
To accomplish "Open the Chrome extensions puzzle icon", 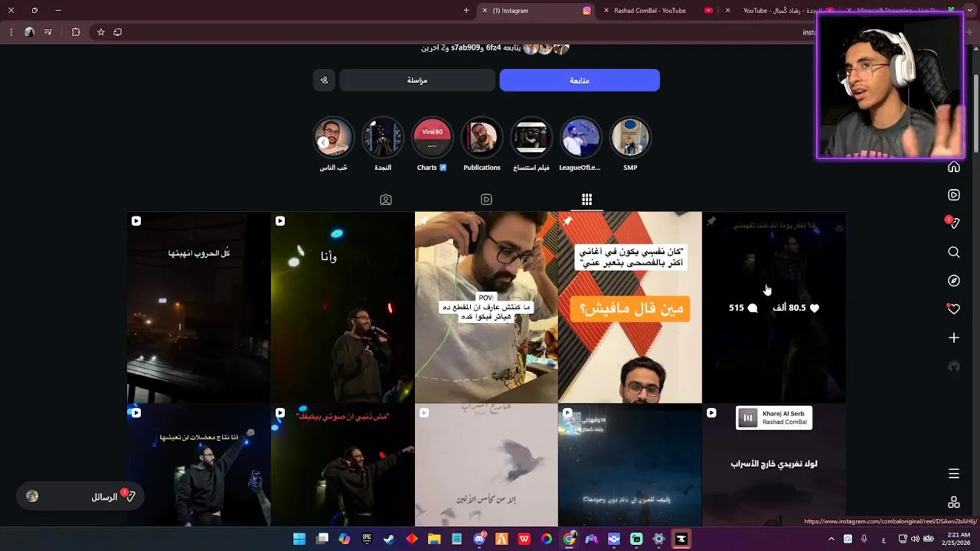I will [76, 32].
